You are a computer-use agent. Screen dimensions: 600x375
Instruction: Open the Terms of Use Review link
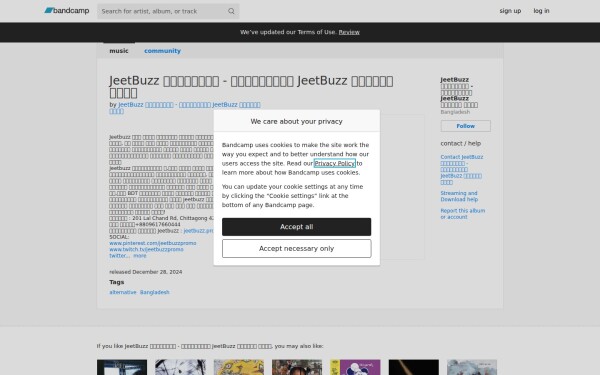coord(349,32)
